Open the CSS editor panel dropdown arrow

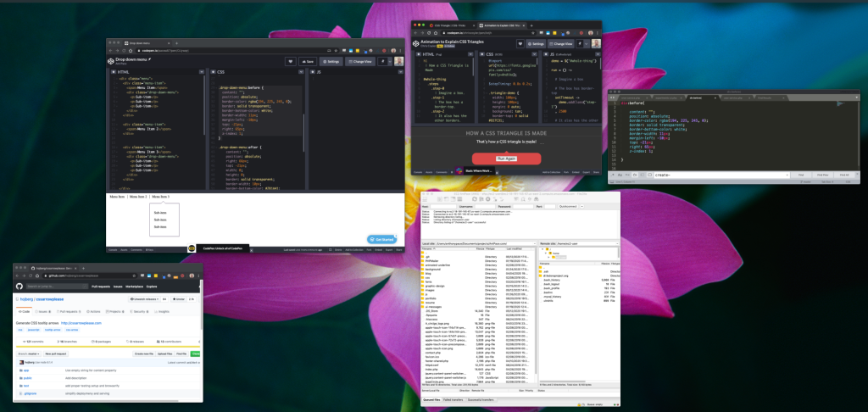click(x=300, y=73)
